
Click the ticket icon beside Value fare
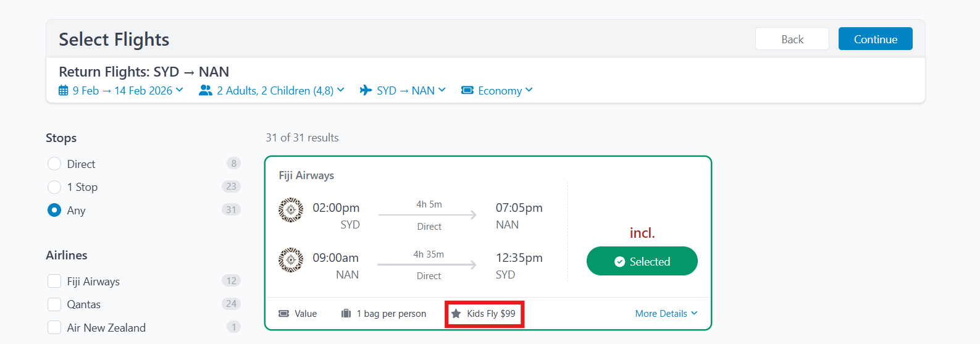tap(284, 314)
